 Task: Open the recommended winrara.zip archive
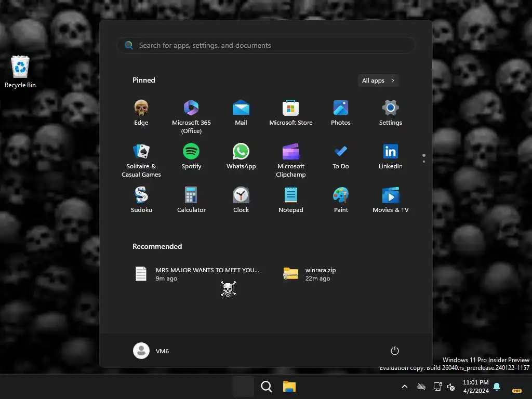point(310,274)
